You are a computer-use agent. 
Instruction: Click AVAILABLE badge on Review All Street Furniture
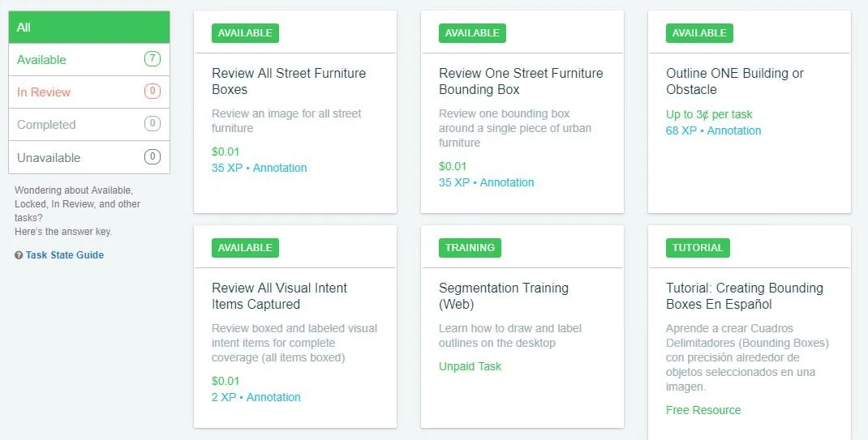[x=245, y=33]
